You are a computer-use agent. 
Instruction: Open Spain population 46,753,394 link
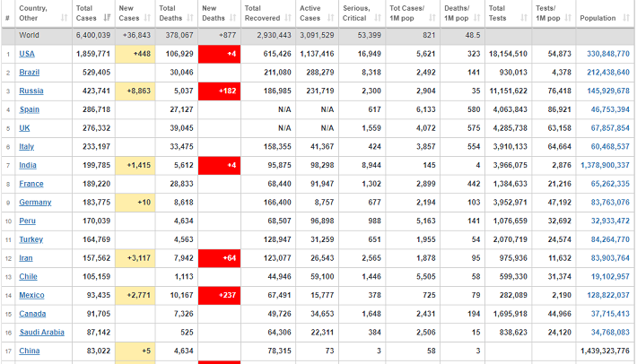point(610,109)
